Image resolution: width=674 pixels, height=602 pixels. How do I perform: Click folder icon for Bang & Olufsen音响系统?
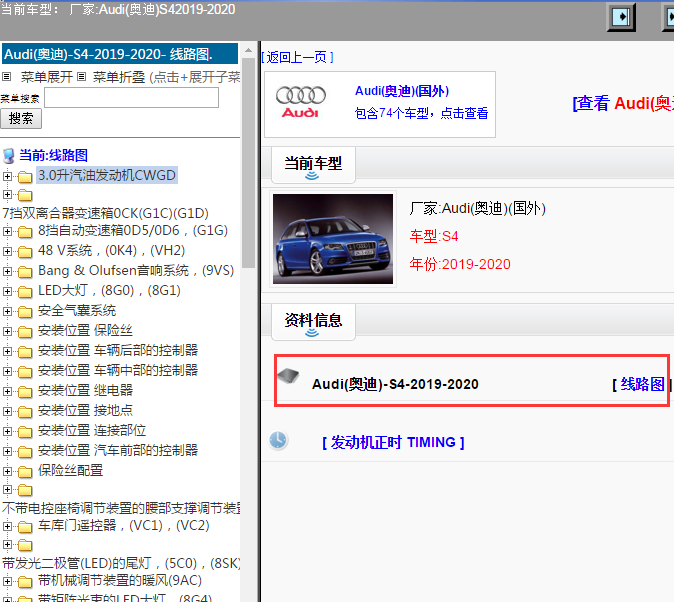click(x=25, y=272)
